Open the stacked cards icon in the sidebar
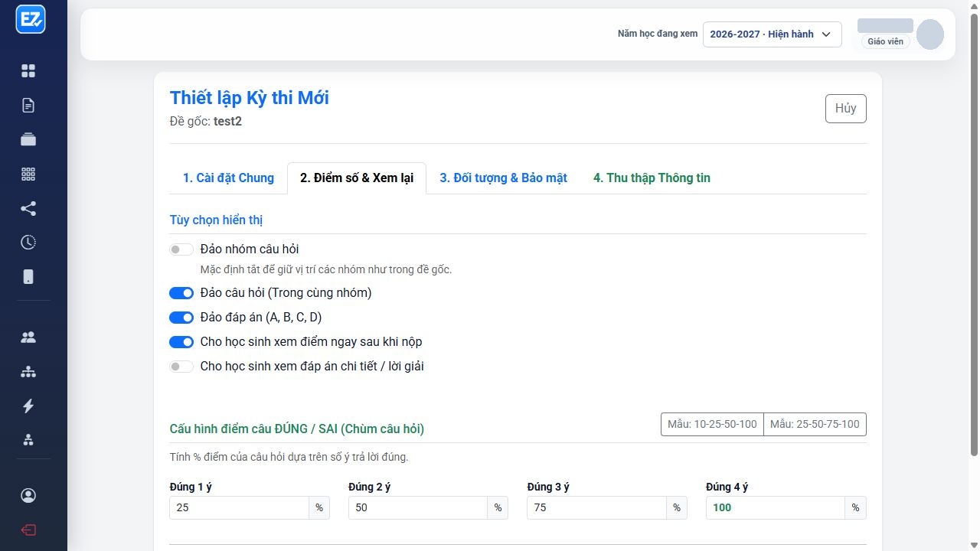Screen dimensions: 980x551 click(x=28, y=139)
